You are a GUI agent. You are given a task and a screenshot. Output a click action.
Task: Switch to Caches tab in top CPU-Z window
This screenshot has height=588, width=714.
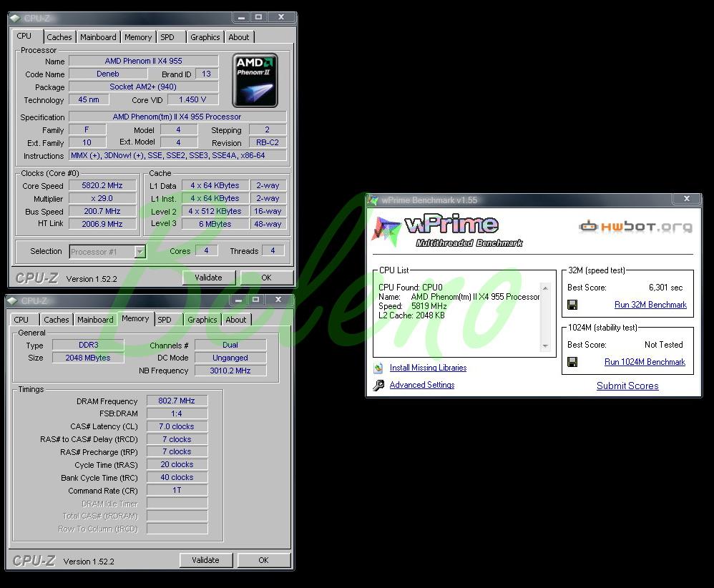[x=59, y=37]
